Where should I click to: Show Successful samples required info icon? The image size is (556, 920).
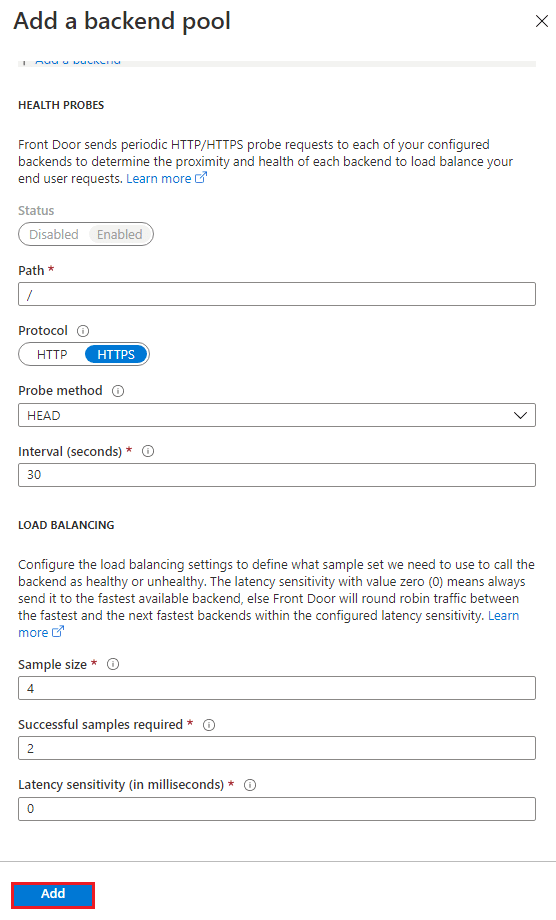pos(209,725)
